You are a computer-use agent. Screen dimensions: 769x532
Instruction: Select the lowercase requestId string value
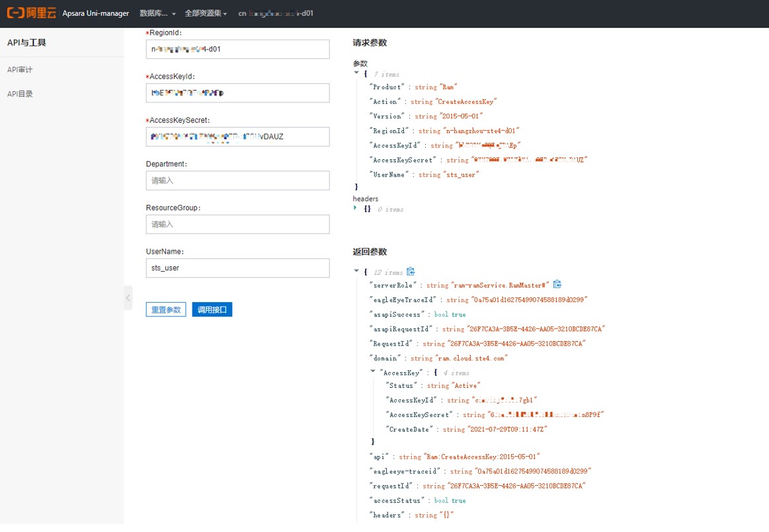(x=516, y=486)
